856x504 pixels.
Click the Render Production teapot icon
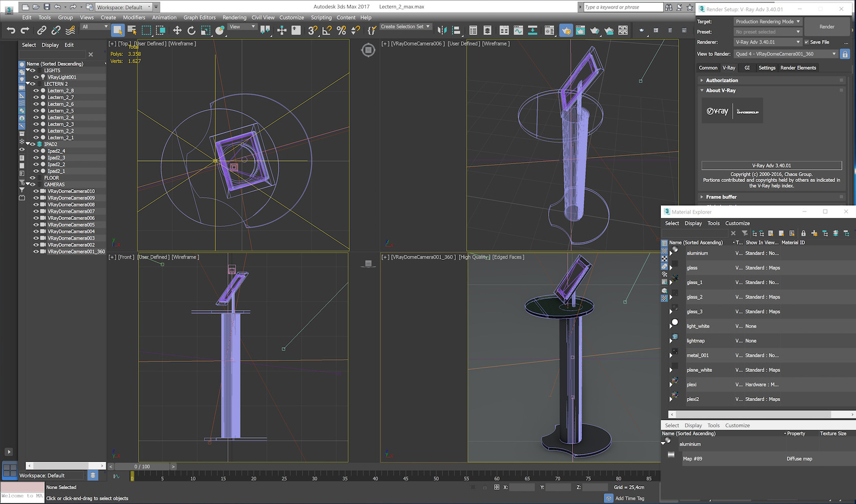point(594,31)
